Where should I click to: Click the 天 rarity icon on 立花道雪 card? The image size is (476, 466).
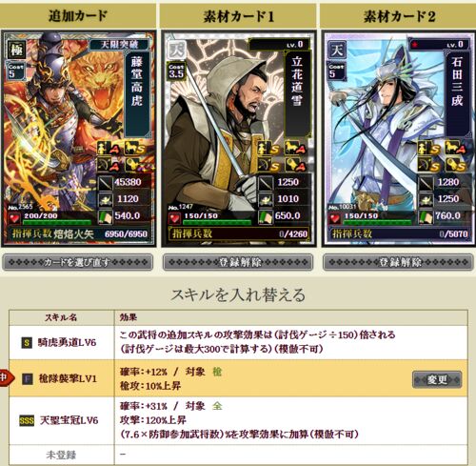[x=176, y=50]
